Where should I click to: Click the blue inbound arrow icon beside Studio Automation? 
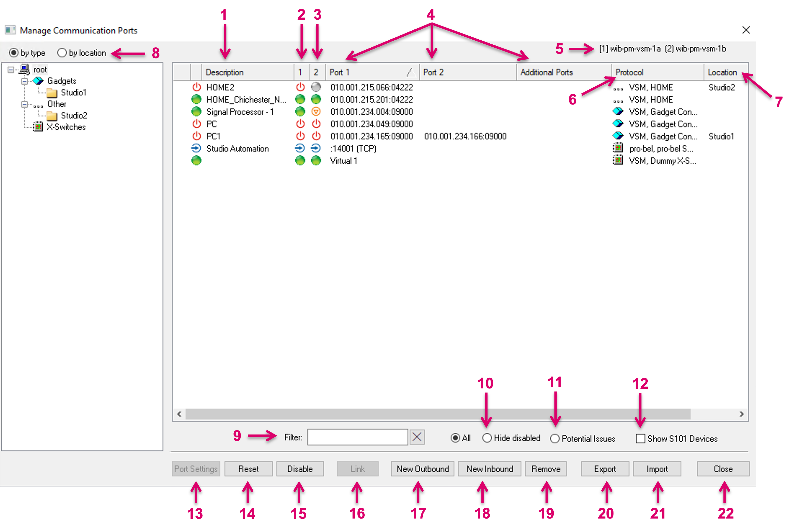tap(196, 148)
